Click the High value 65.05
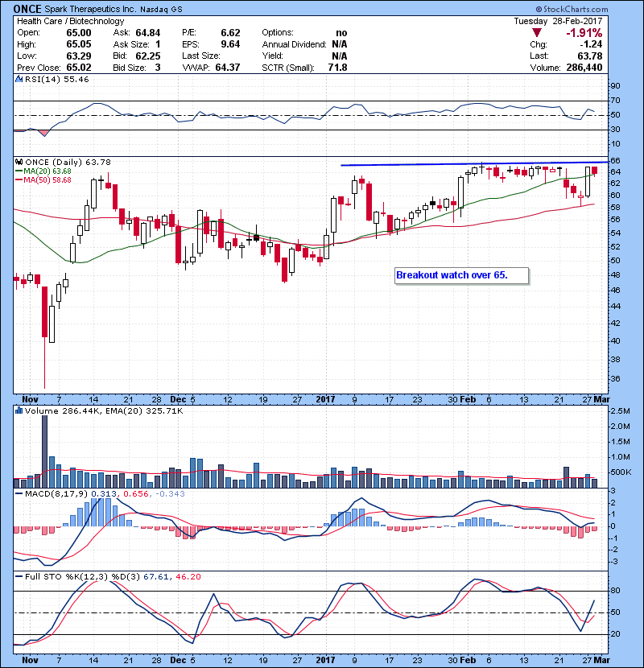644x668 pixels. coord(78,44)
